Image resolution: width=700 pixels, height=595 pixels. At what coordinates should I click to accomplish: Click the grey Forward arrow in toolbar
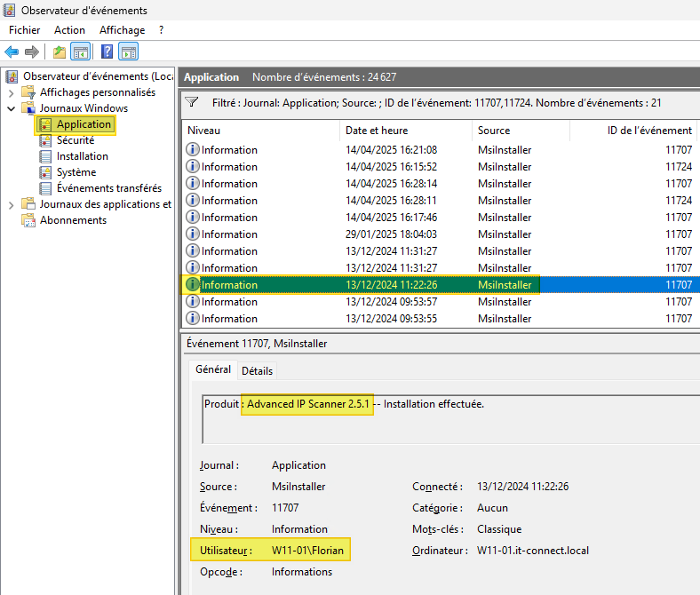(31, 52)
